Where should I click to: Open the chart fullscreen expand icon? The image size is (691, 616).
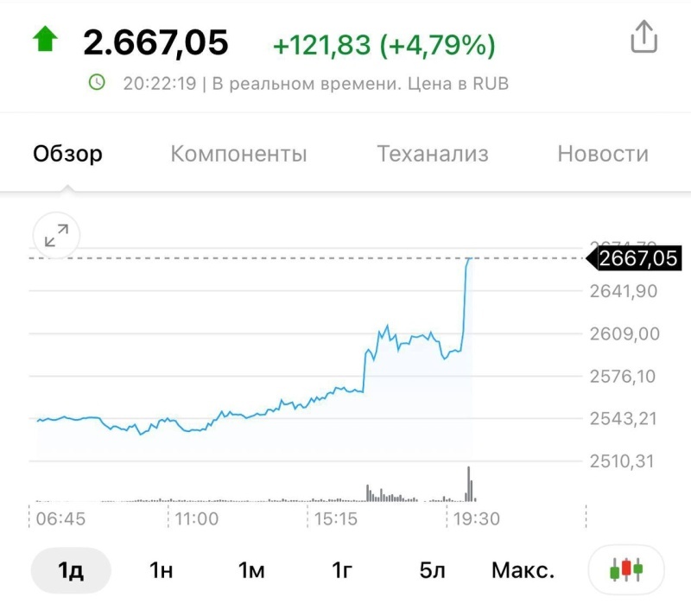click(x=55, y=234)
